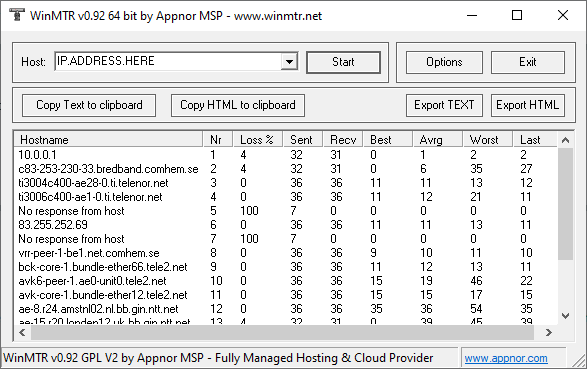
Task: Select the No response from host row 7
Action: [x=286, y=239]
